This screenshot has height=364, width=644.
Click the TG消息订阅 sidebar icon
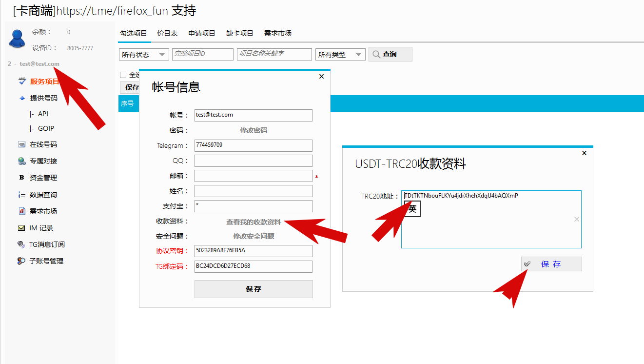21,244
